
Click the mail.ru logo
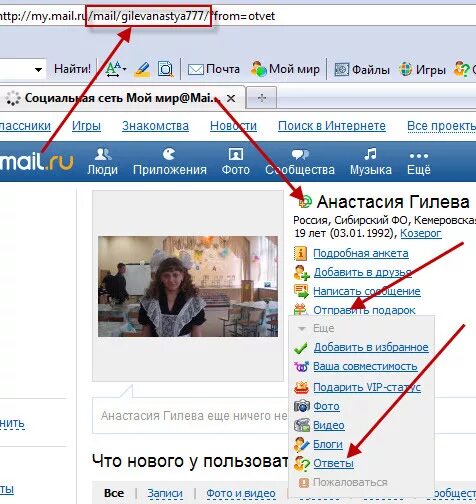click(x=37, y=162)
